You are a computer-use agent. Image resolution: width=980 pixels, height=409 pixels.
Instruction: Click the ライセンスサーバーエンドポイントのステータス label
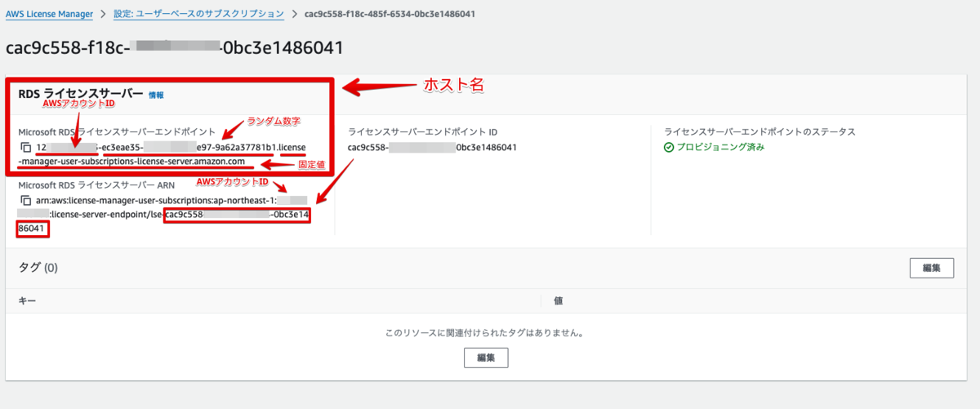click(759, 131)
